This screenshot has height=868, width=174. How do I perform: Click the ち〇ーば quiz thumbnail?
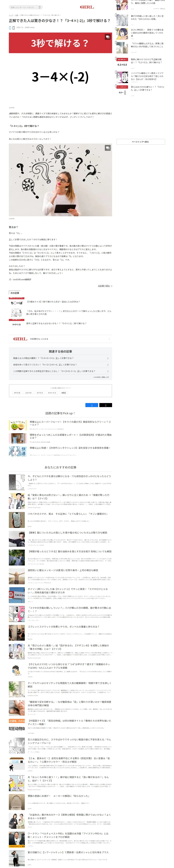click(x=17, y=302)
